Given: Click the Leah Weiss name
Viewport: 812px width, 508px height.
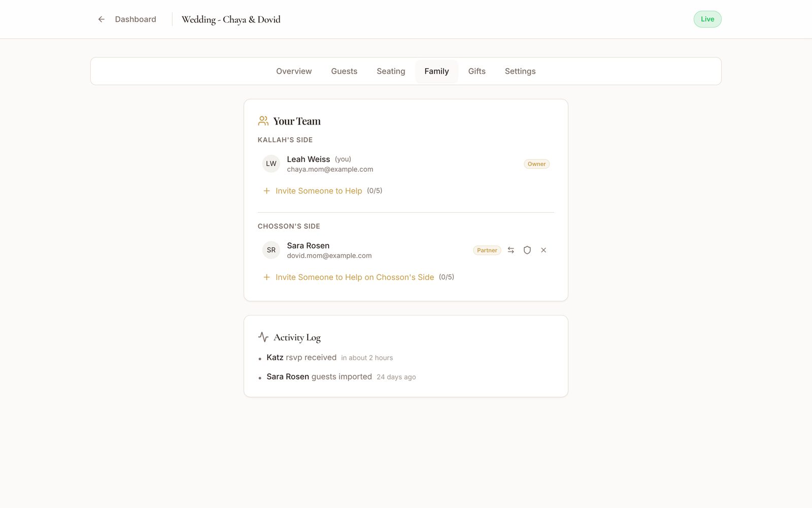Looking at the screenshot, I should click(x=309, y=160).
